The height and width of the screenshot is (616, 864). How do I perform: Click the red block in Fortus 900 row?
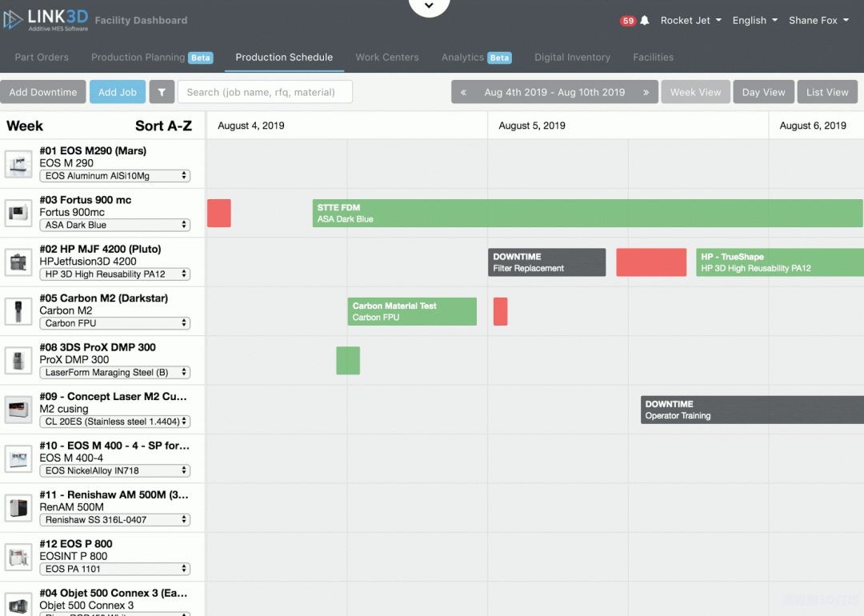[x=219, y=214]
